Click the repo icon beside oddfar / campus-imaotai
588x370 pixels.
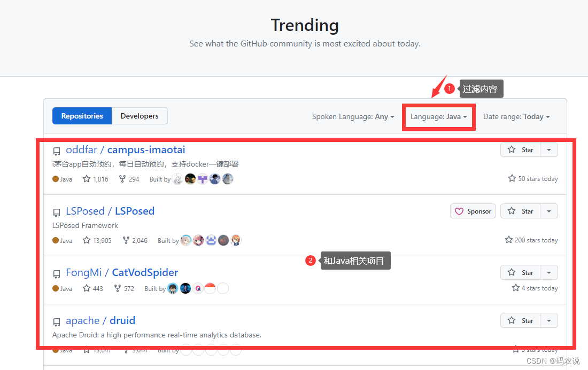pyautogui.click(x=57, y=151)
